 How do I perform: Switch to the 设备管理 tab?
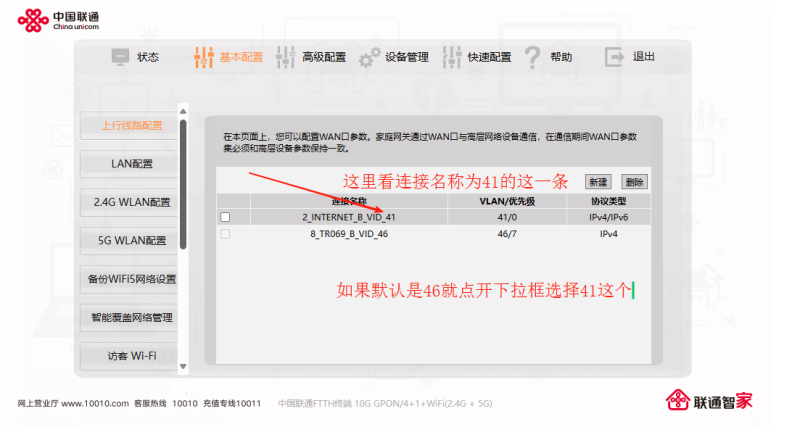tap(407, 57)
